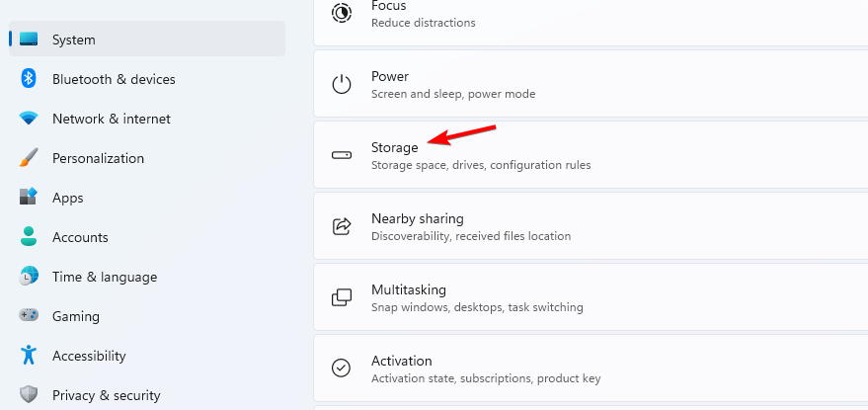Click the Time & language globe icon
Viewport: 868px width, 410px height.
(x=29, y=277)
